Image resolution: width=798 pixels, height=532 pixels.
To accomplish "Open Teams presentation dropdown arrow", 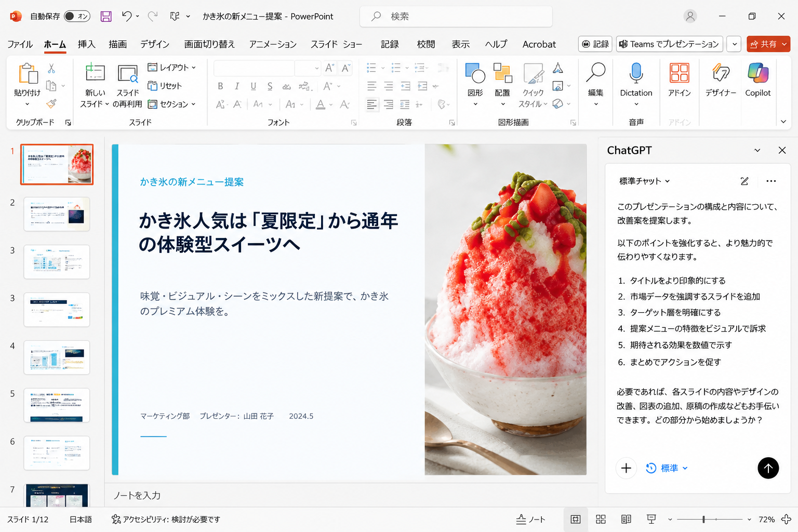I will [734, 44].
